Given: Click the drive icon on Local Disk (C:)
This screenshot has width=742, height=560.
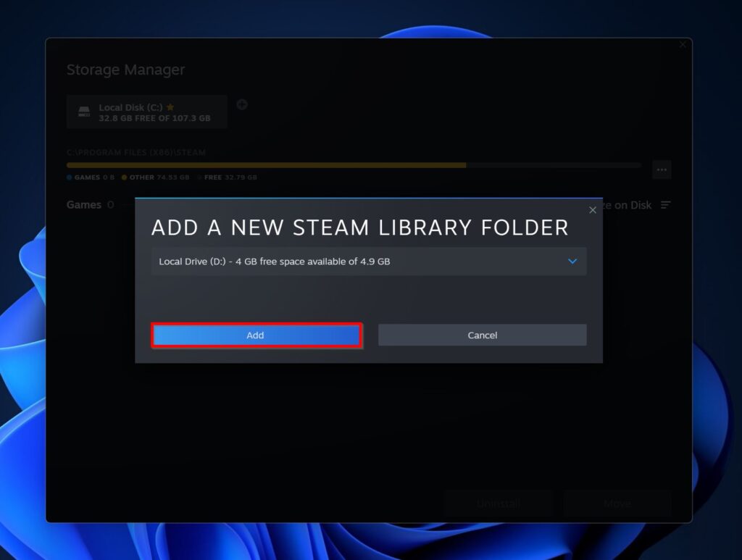Looking at the screenshot, I should 84,110.
